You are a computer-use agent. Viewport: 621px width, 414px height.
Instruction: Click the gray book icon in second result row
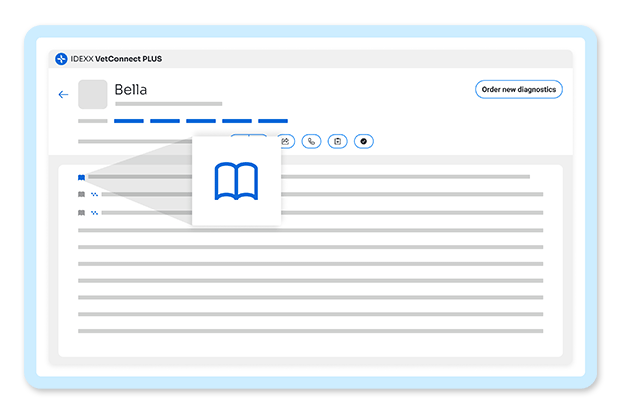click(81, 194)
